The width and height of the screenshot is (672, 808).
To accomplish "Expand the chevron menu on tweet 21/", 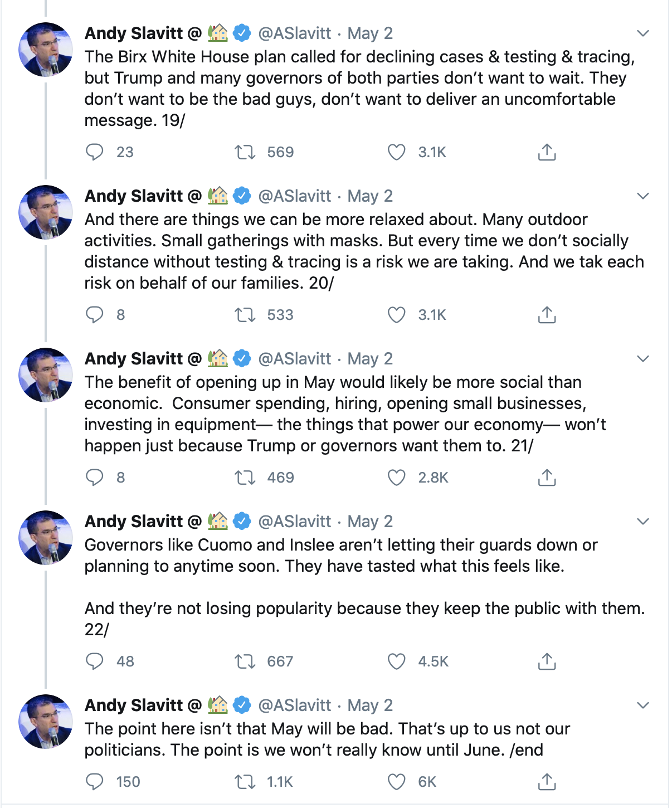I will coord(643,359).
